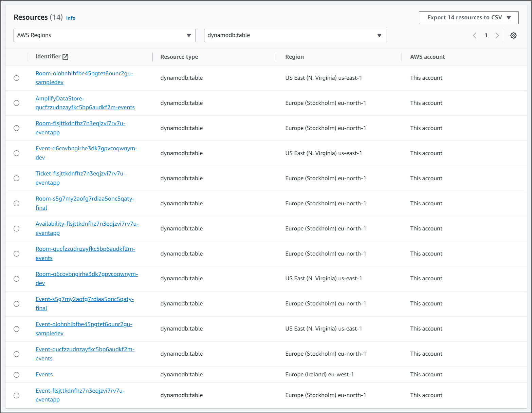
Task: Click dynamodb:table cell in Events row
Action: pos(182,375)
